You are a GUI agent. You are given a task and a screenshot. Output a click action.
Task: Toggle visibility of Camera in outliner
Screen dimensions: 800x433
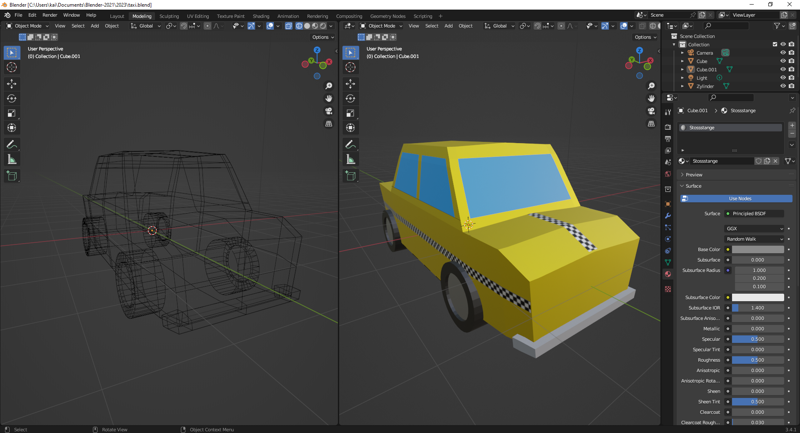(783, 53)
